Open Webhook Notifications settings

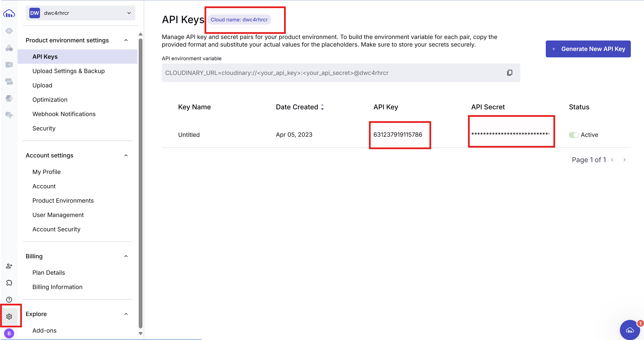tap(64, 114)
